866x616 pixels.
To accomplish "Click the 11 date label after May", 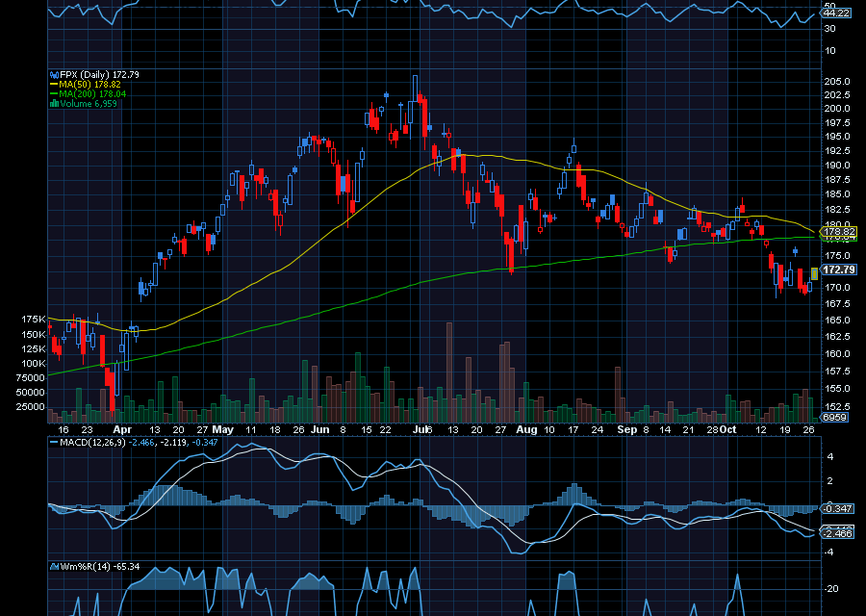I will 251,430.
